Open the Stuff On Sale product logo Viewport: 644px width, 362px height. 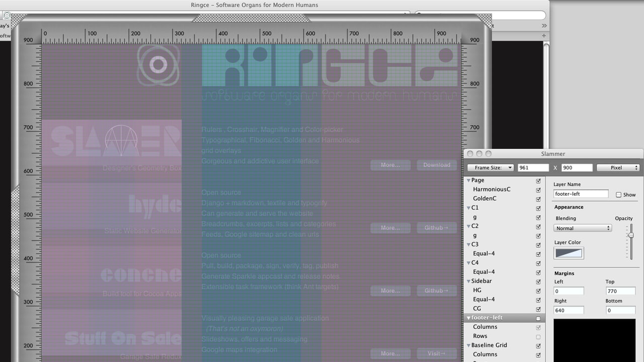coord(123,338)
